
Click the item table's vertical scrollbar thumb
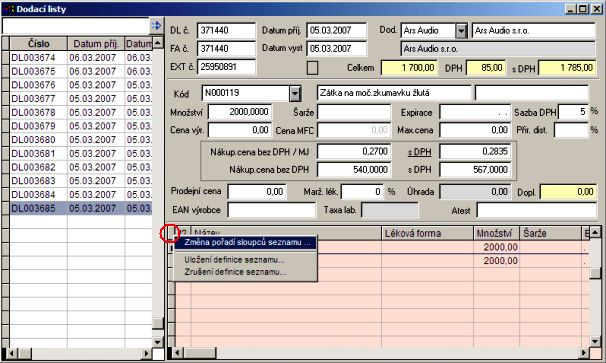[596, 273]
